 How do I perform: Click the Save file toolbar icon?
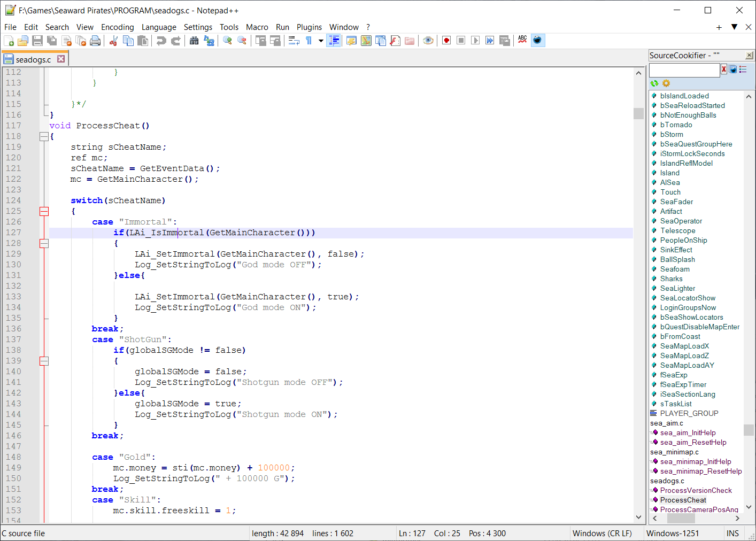point(37,41)
